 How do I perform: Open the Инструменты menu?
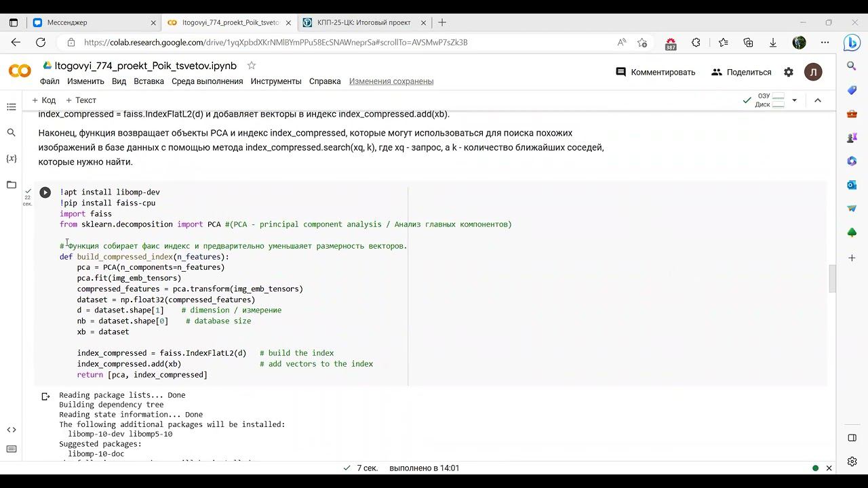276,81
